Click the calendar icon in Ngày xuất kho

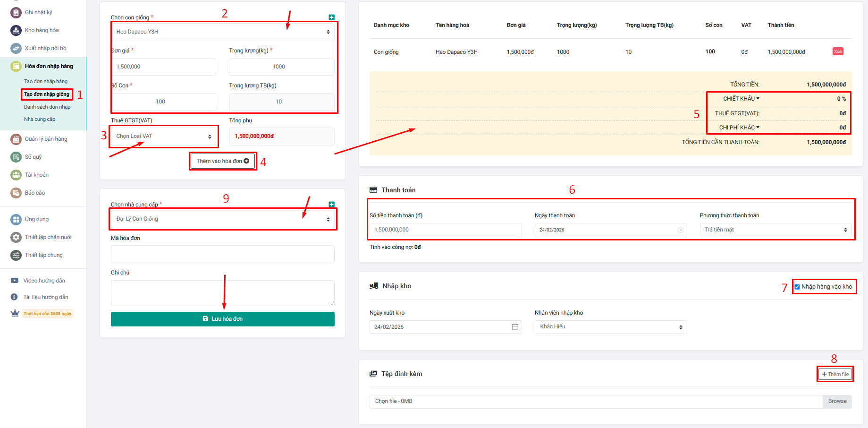515,327
